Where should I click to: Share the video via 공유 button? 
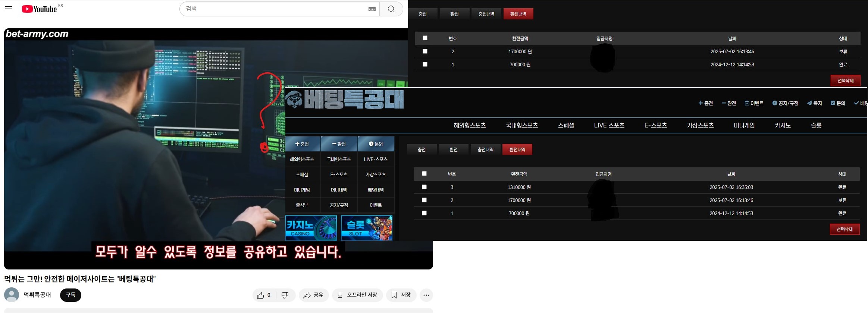click(313, 295)
